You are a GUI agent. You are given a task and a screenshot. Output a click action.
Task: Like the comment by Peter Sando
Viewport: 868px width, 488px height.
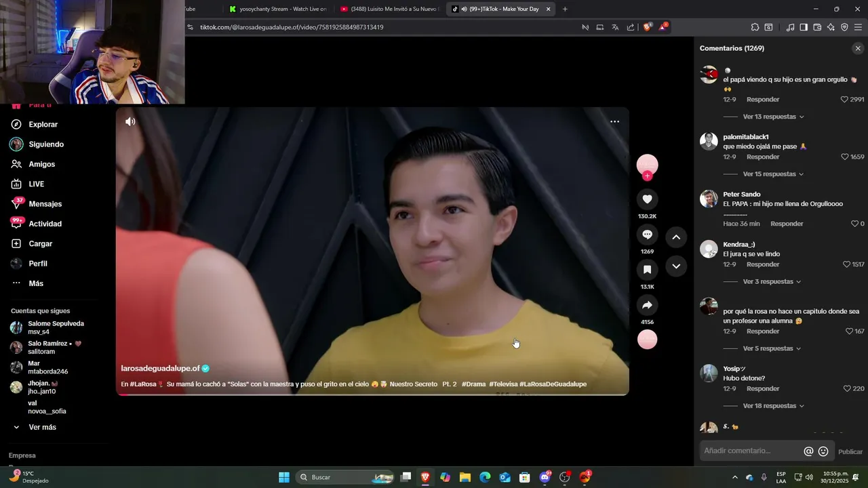click(x=854, y=224)
